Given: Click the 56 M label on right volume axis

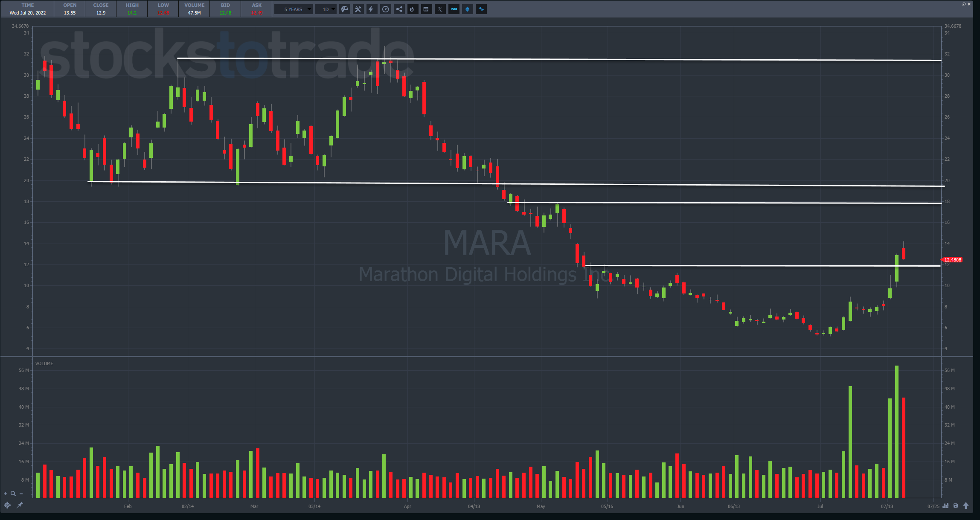Looking at the screenshot, I should click(950, 370).
